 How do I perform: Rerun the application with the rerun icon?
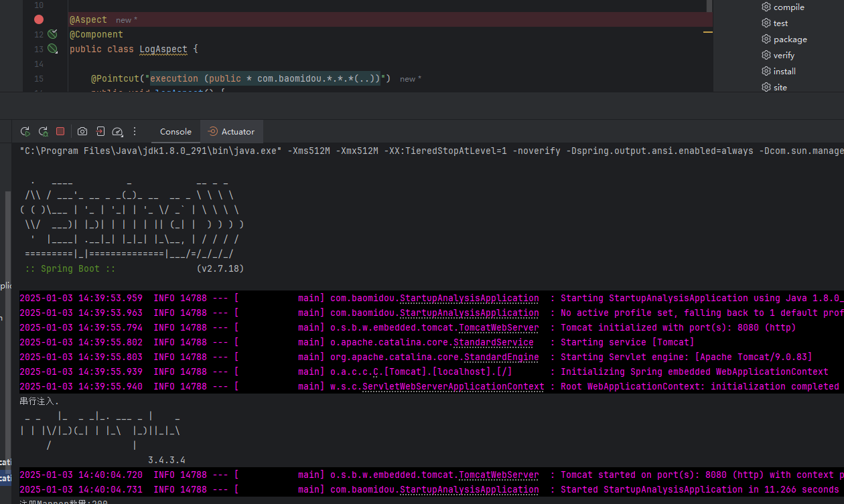[x=25, y=132]
